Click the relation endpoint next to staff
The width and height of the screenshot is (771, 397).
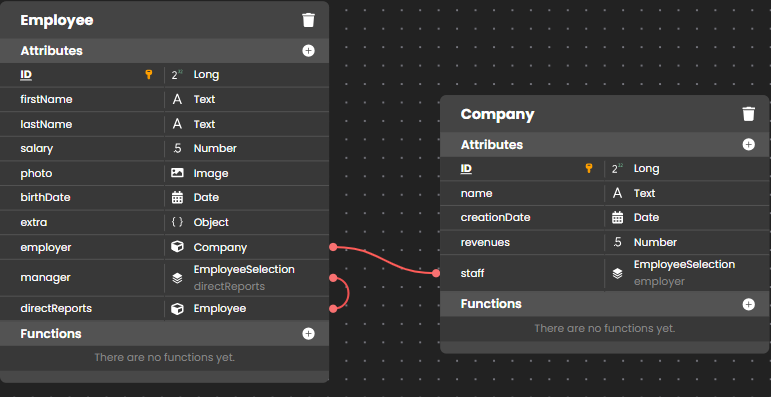(436, 273)
